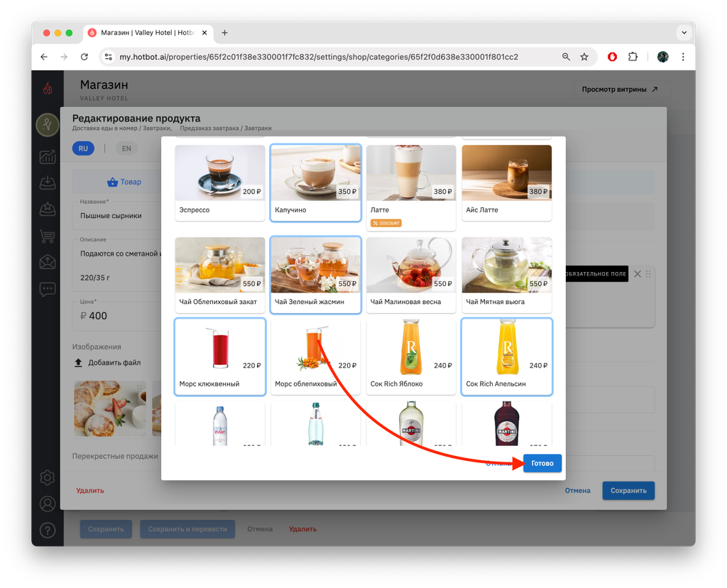Click Отмена at the page bottom
Image resolution: width=727 pixels, height=588 pixels.
(260, 529)
